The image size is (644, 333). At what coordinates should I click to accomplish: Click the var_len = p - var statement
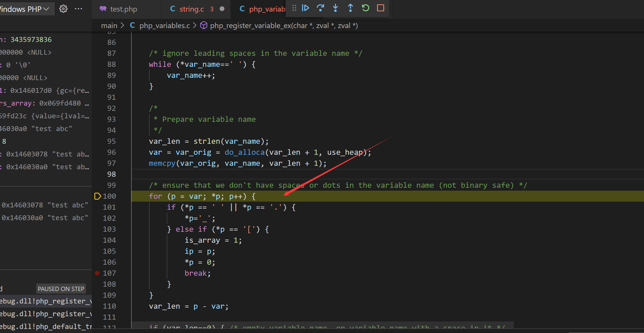[189, 306]
